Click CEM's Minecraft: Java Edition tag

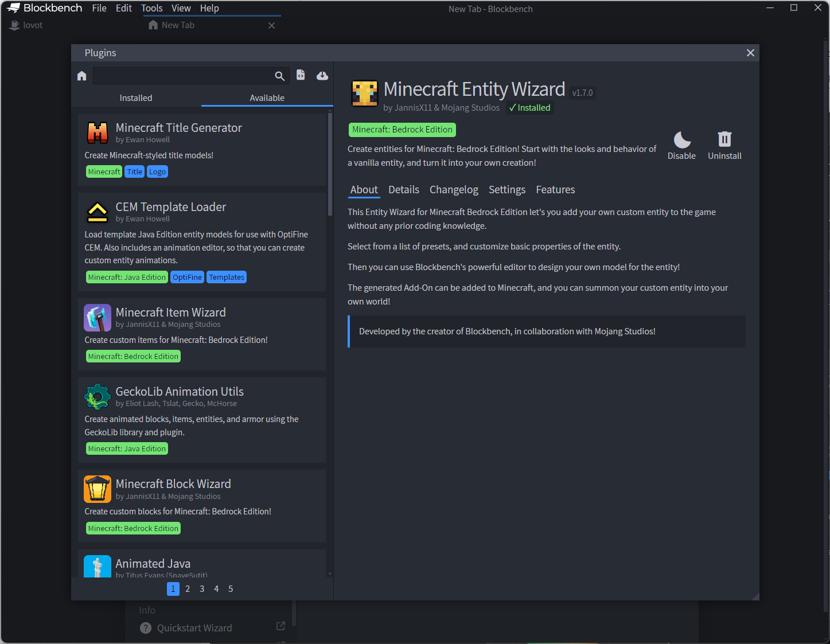127,278
